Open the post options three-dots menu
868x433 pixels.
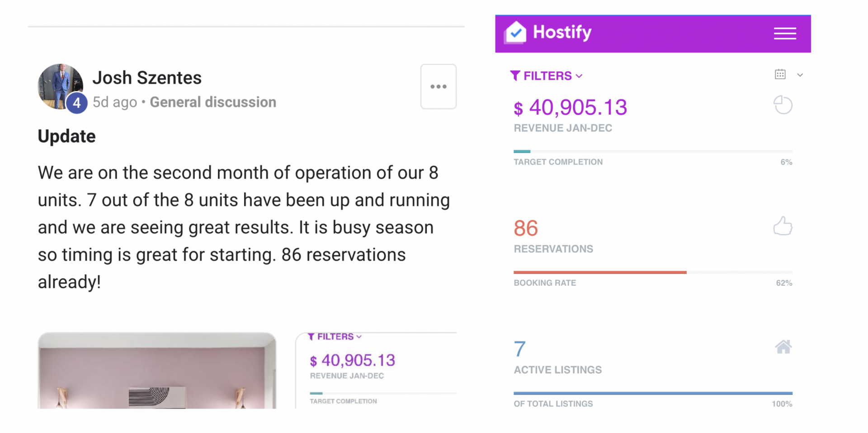pyautogui.click(x=438, y=86)
